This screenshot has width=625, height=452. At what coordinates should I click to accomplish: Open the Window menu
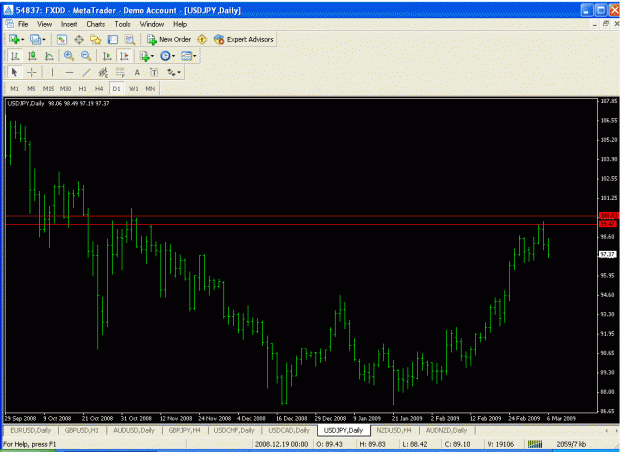click(x=151, y=24)
